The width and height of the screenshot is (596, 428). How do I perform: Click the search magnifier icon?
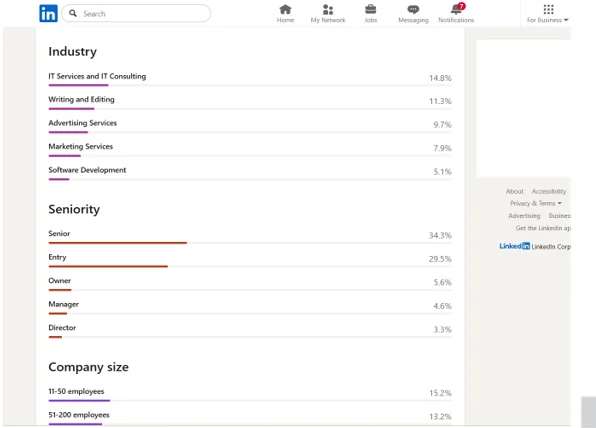(73, 13)
